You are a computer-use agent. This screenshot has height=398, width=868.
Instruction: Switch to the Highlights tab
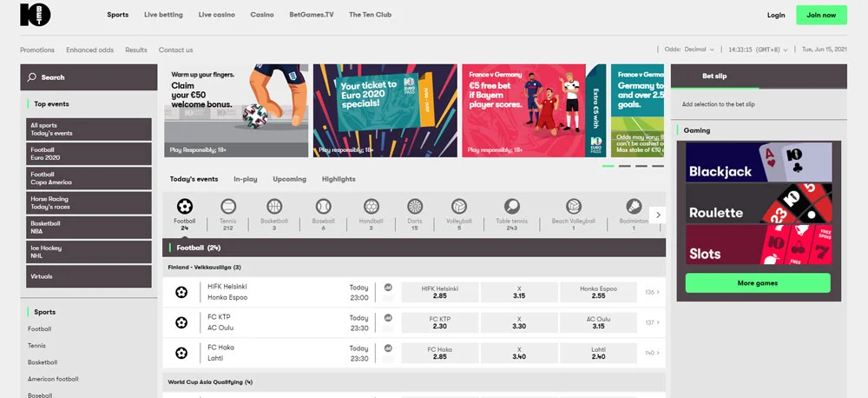(x=339, y=179)
